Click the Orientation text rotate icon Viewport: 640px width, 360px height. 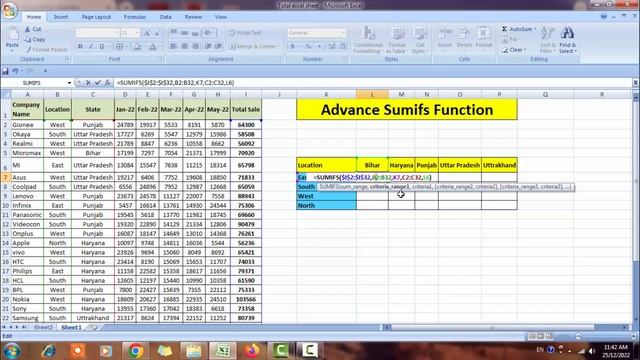pos(209,33)
